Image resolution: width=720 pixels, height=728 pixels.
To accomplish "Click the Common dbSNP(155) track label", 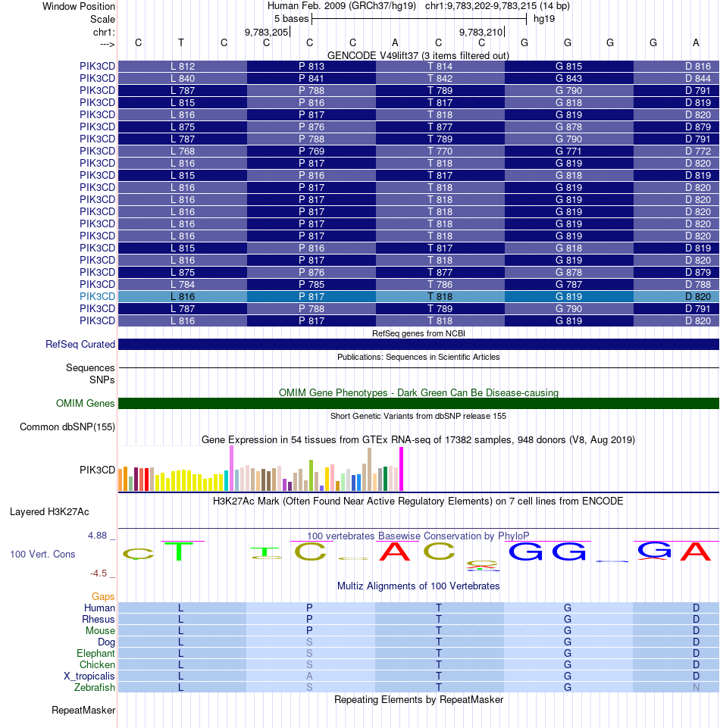I will pos(67,426).
